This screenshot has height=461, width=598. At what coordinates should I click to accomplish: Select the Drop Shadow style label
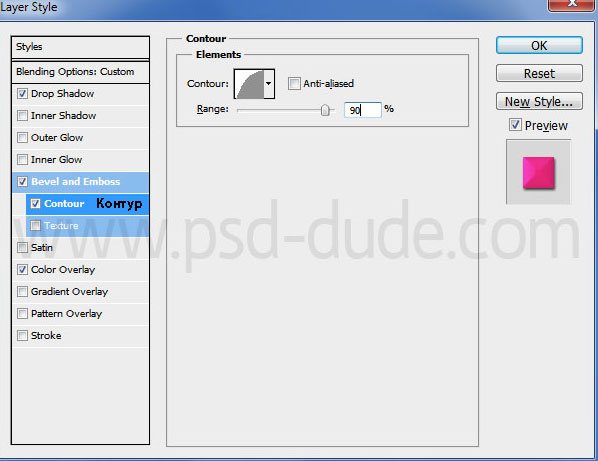[x=63, y=93]
